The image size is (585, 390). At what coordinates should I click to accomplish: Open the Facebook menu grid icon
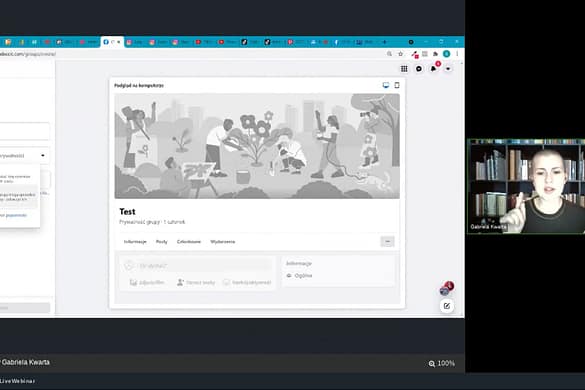(x=404, y=69)
